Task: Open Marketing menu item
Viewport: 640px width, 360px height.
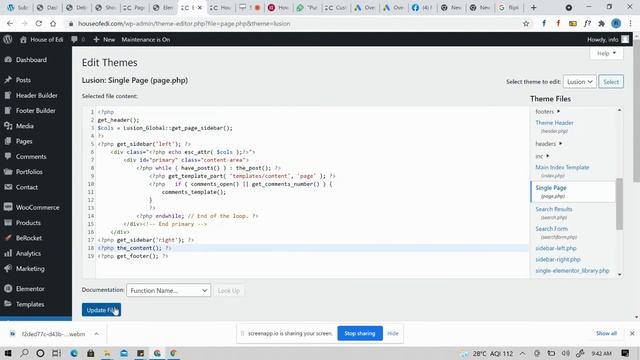Action: pyautogui.click(x=30, y=269)
